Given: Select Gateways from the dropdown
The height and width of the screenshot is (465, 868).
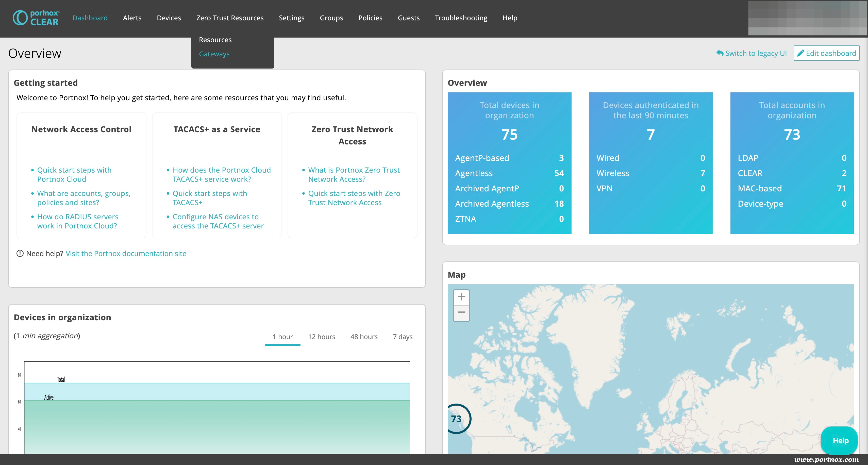Looking at the screenshot, I should [x=214, y=54].
